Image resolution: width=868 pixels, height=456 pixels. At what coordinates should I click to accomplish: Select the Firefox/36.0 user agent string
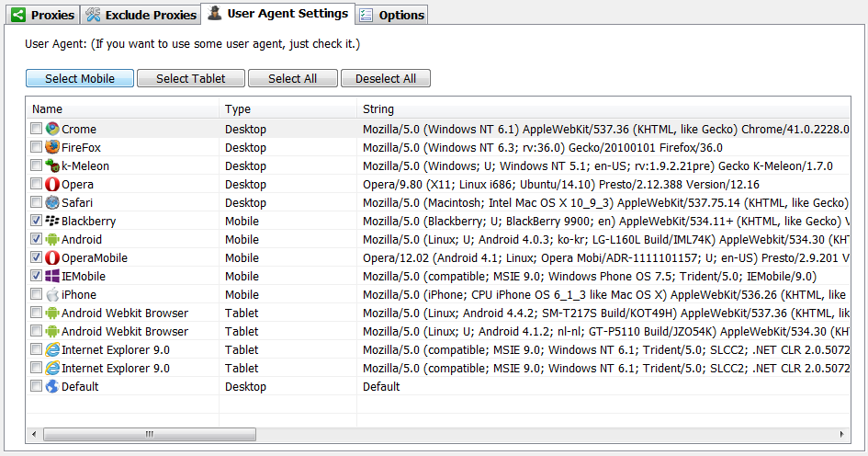coord(543,147)
